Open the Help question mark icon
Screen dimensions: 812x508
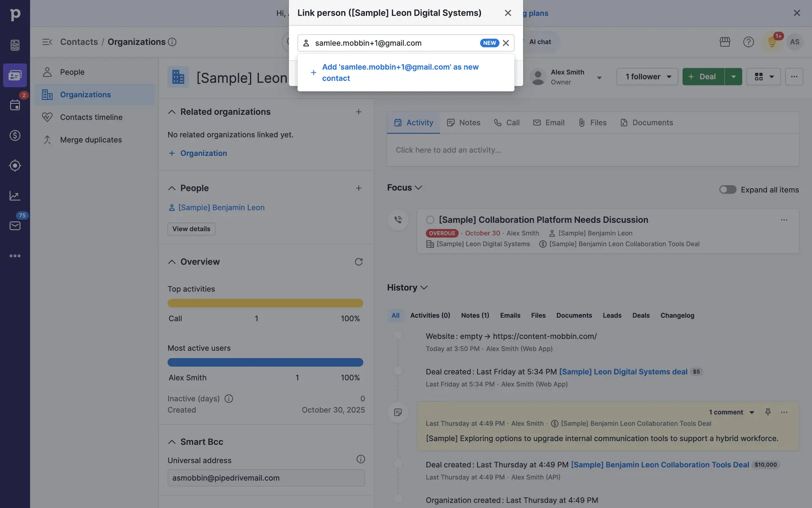click(x=748, y=42)
